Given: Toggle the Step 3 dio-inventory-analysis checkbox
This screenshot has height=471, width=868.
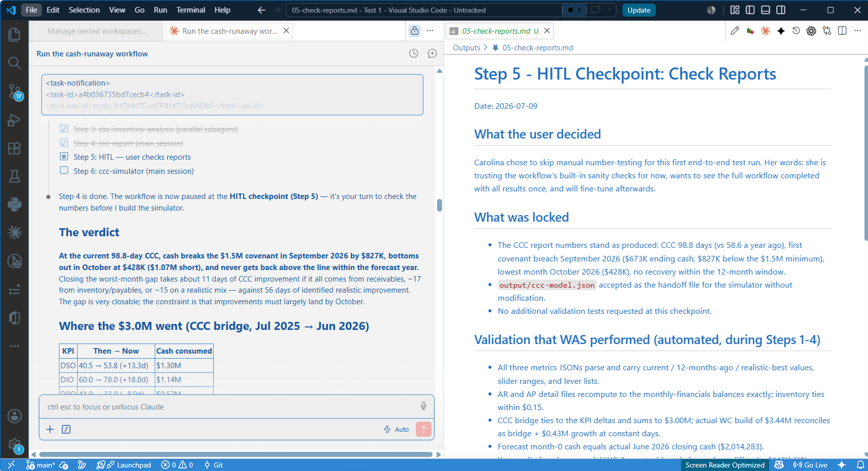Looking at the screenshot, I should (64, 128).
